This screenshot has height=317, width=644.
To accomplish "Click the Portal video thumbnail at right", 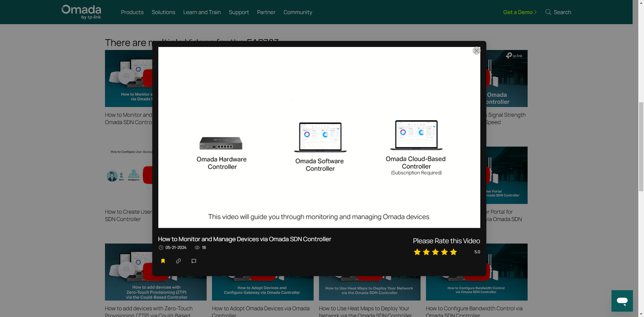I will [x=507, y=175].
